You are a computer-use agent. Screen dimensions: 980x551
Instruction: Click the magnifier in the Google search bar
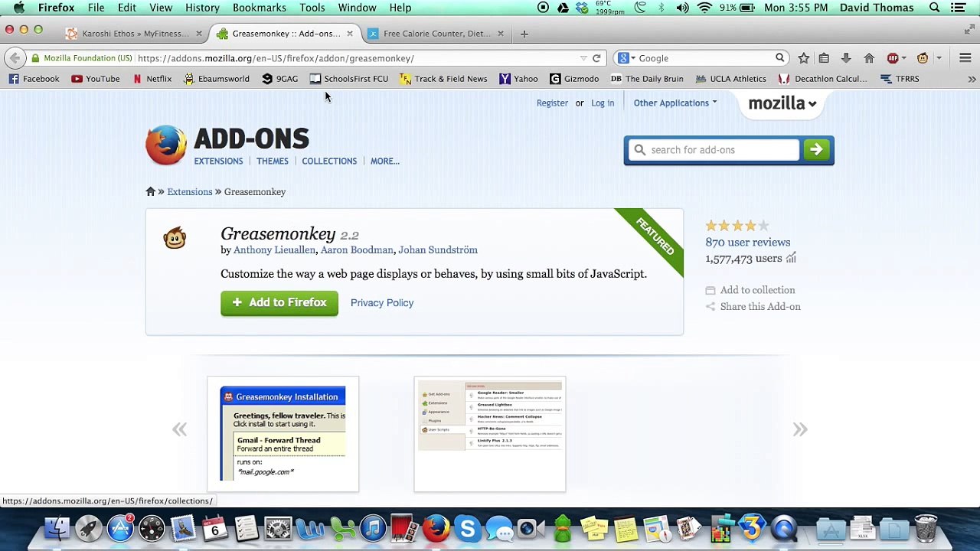click(x=779, y=58)
